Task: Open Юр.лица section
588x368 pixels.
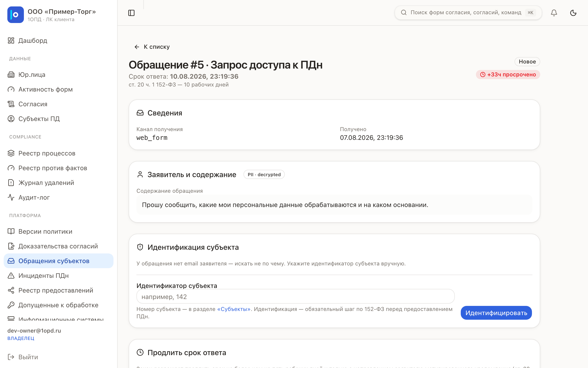Action: [58, 75]
